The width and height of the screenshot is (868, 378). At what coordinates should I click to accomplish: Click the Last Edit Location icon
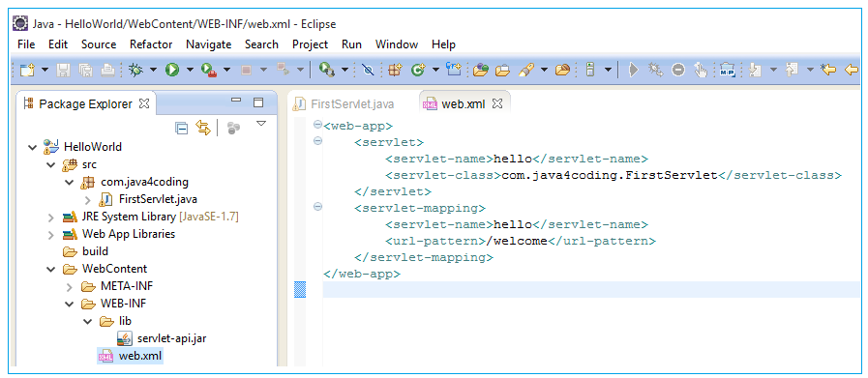828,70
